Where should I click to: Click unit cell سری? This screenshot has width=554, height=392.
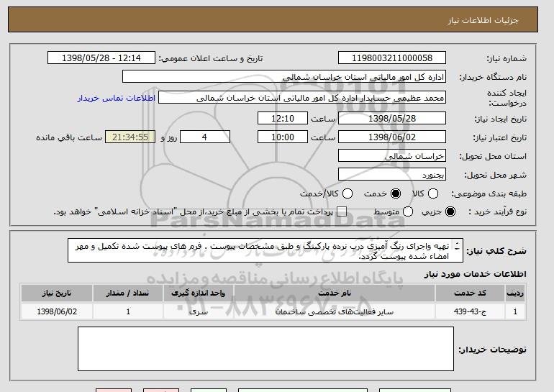[198, 312]
